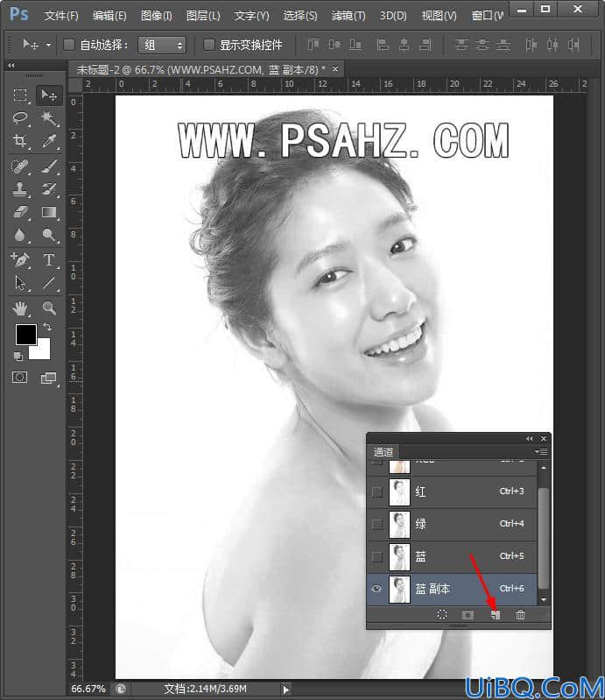The height and width of the screenshot is (700, 605).
Task: Select the Zoom tool in toolbox
Action: click(x=48, y=308)
